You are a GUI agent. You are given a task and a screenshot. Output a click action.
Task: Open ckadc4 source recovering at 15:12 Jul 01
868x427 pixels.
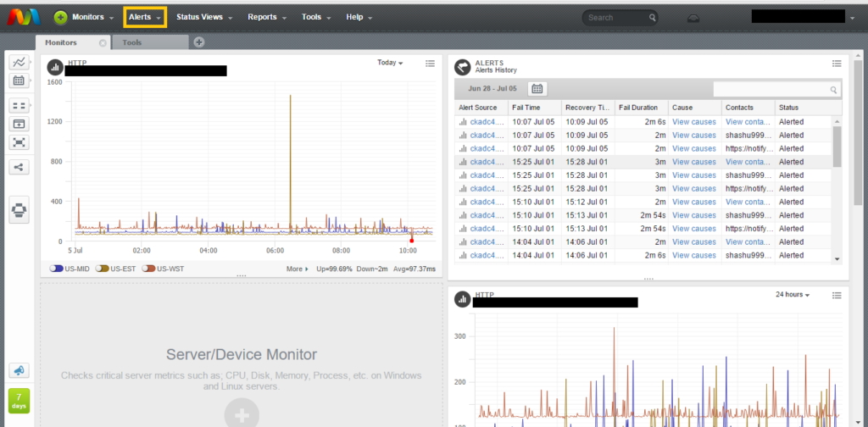[487, 202]
